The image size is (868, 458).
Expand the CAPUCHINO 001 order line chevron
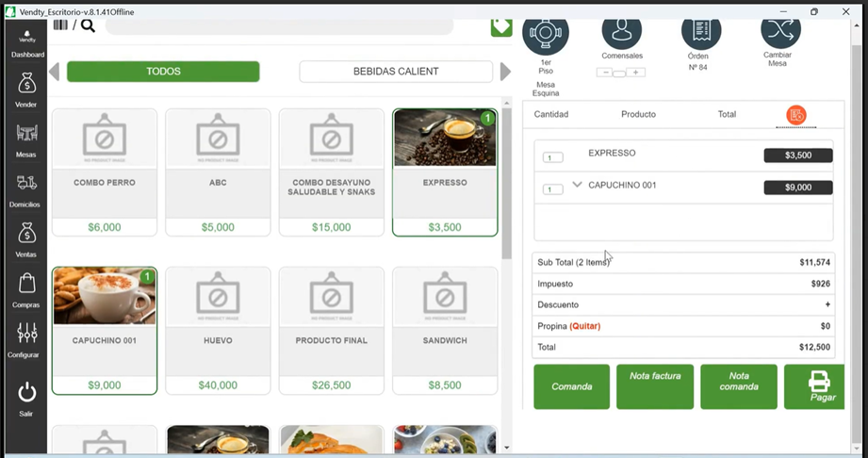(x=577, y=185)
